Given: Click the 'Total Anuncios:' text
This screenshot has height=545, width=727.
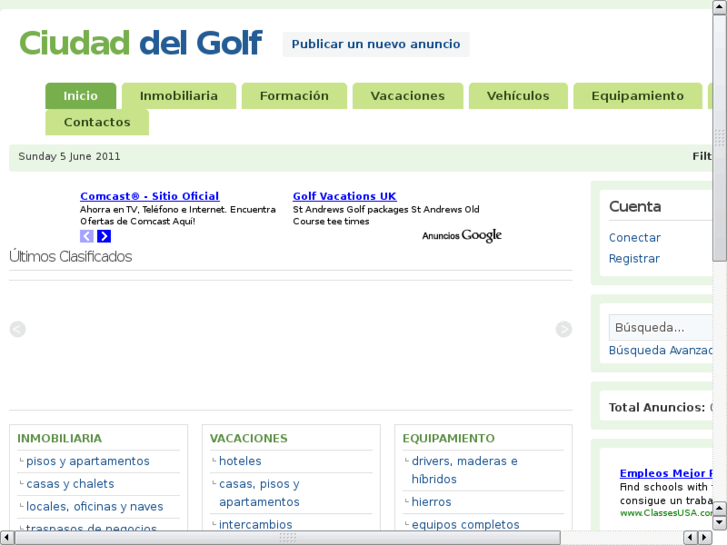Looking at the screenshot, I should pyautogui.click(x=657, y=407).
